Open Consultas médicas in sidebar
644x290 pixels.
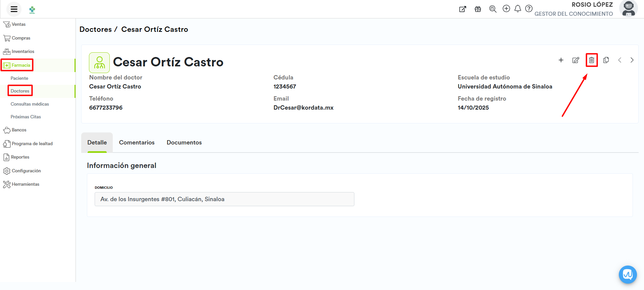[x=30, y=104]
